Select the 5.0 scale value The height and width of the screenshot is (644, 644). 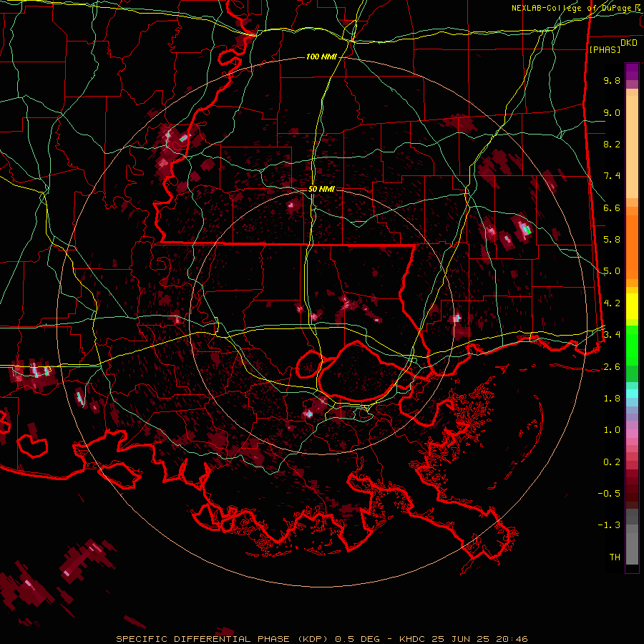coord(612,271)
